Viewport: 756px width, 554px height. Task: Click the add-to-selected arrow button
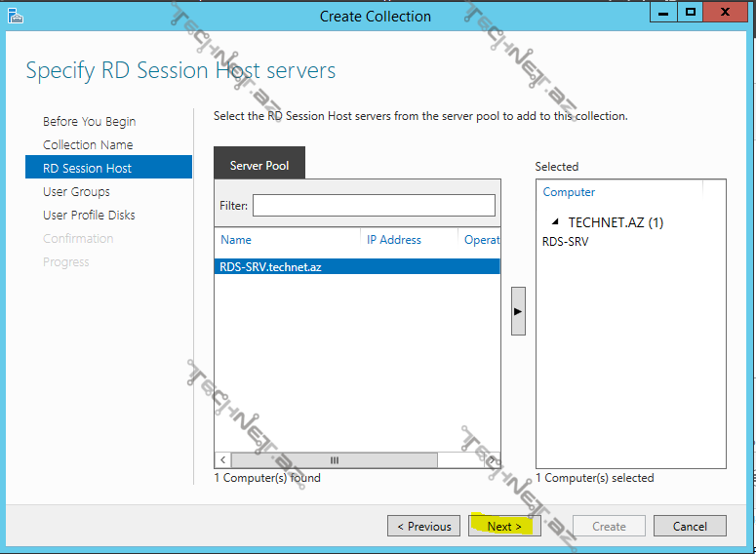pyautogui.click(x=518, y=311)
